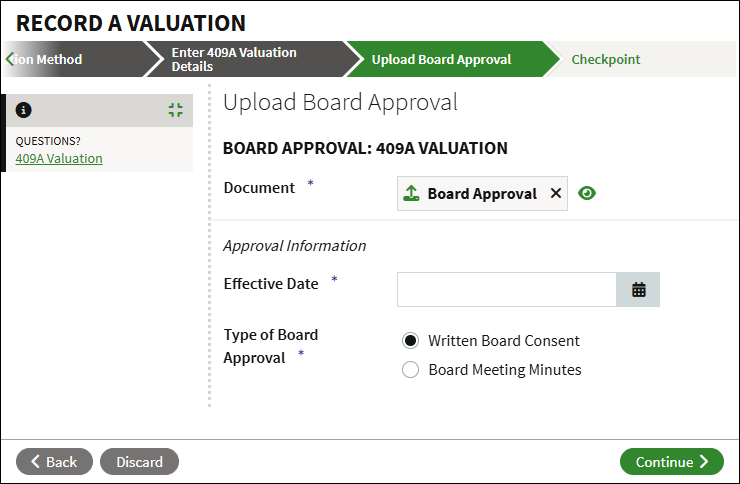Discard the valuation record
Viewport: 740px width, 484px height.
139,461
